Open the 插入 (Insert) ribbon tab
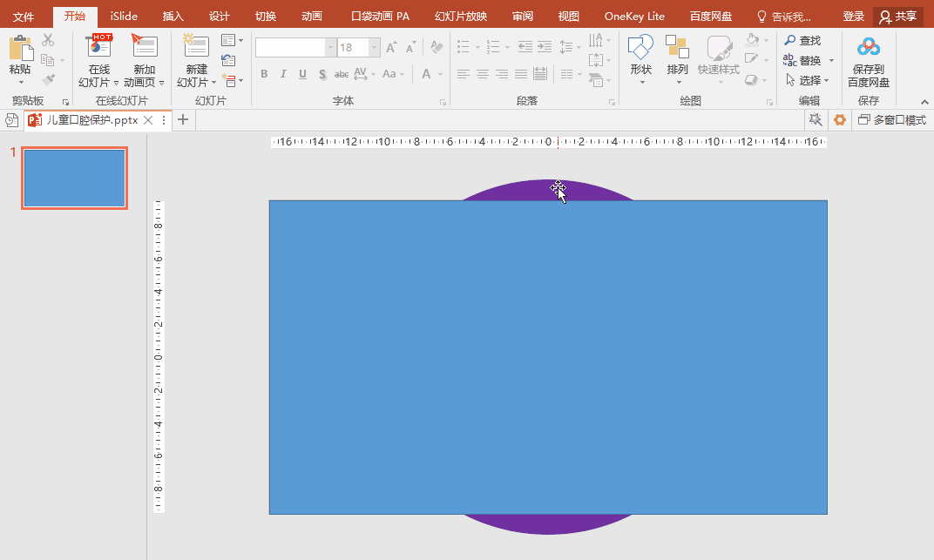This screenshot has height=560, width=934. point(173,17)
